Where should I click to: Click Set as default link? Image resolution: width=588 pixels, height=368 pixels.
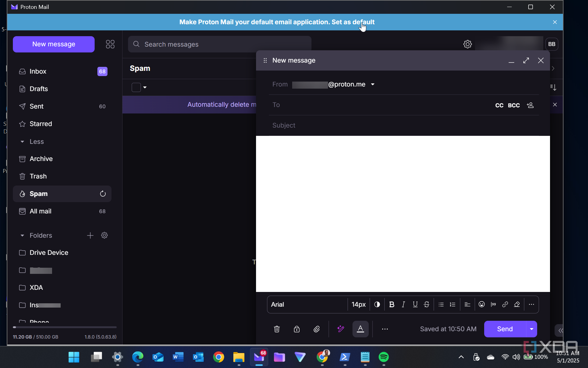pos(353,22)
